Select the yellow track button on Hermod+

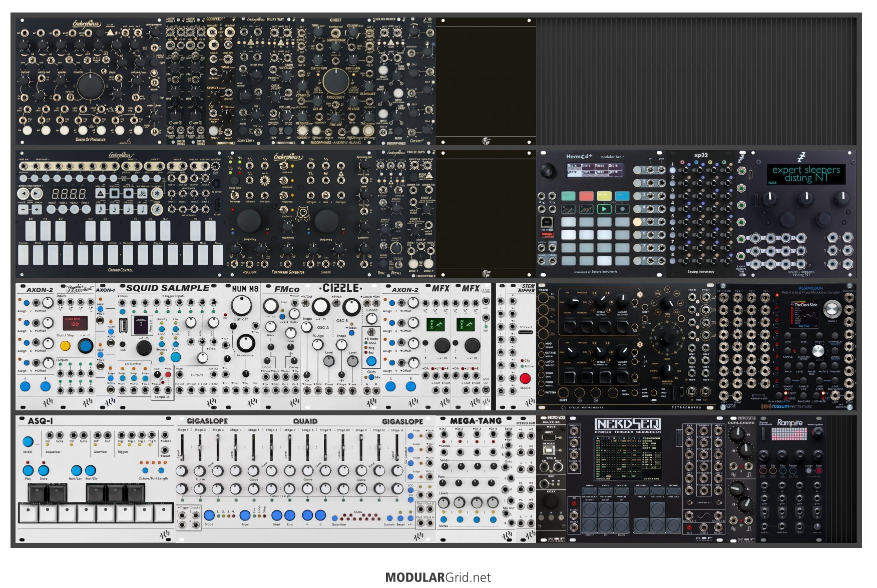(x=604, y=195)
